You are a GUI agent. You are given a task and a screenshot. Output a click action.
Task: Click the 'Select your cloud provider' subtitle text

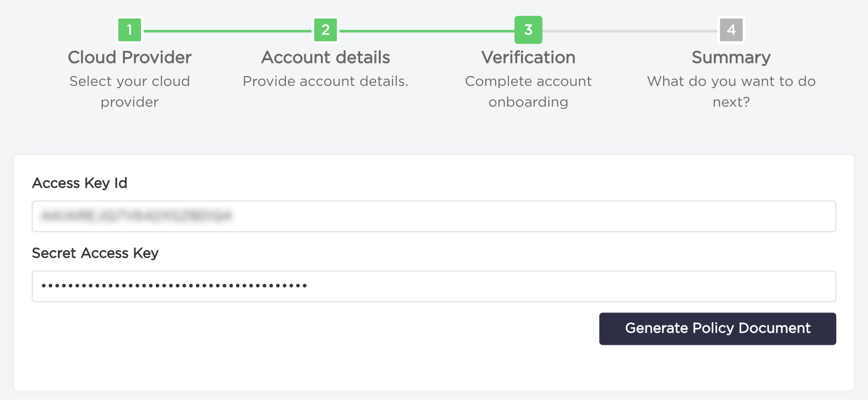tap(129, 91)
